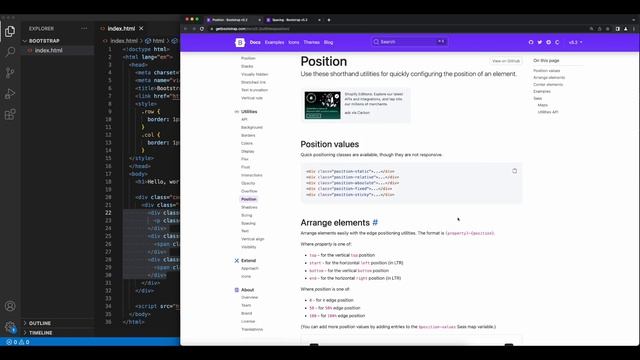The width and height of the screenshot is (640, 360).
Task: Open Vertical align in the sidebar
Action: point(253,239)
